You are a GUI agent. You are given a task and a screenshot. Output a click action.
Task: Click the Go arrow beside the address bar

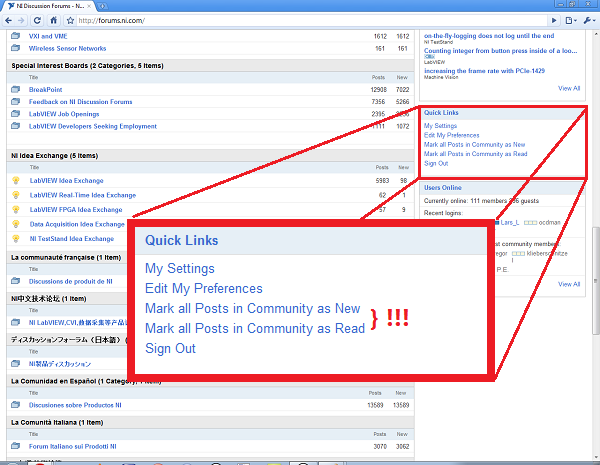(554, 20)
